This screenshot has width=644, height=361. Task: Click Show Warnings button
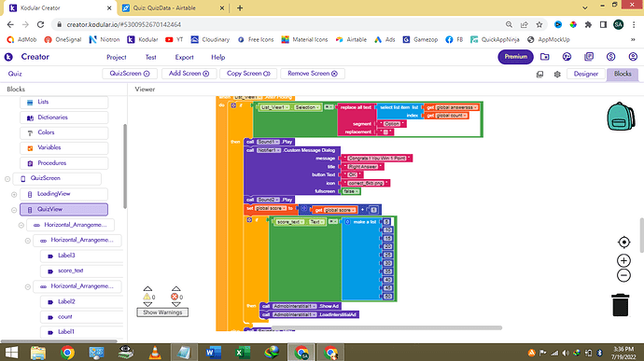[162, 312]
